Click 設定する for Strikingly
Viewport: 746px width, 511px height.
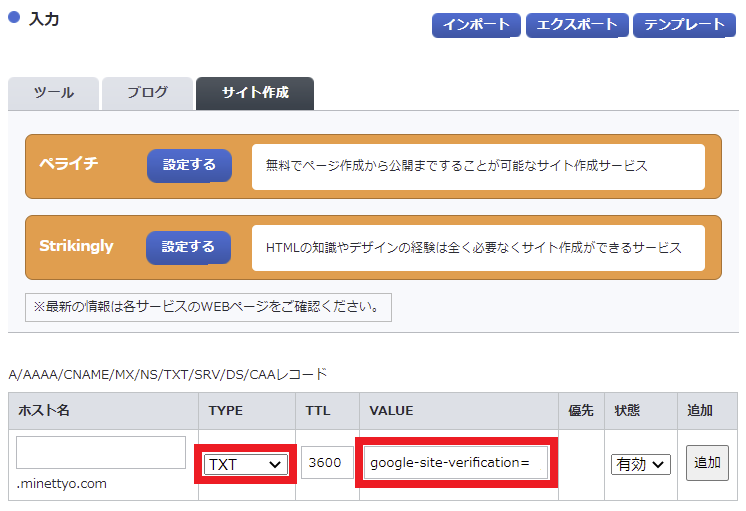pos(188,247)
